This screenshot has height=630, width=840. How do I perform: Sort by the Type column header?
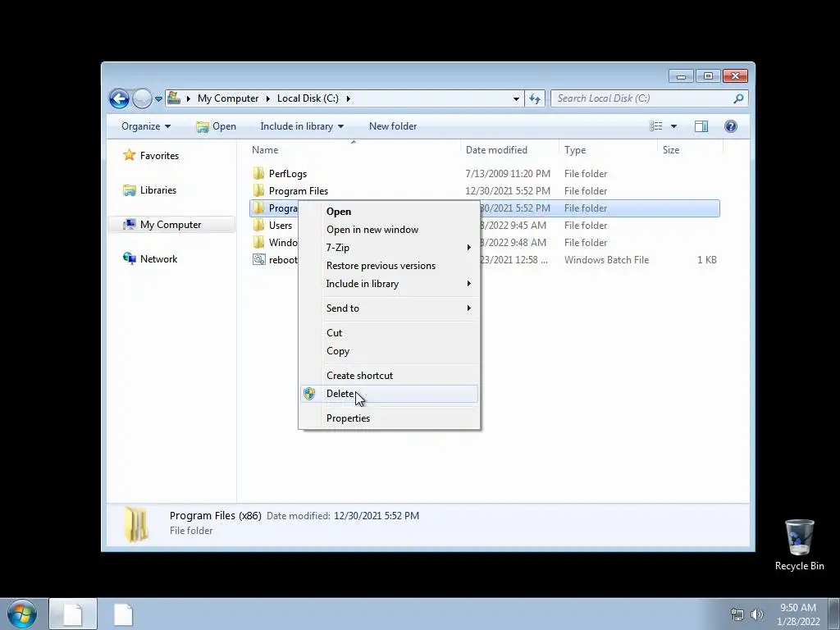(x=575, y=150)
